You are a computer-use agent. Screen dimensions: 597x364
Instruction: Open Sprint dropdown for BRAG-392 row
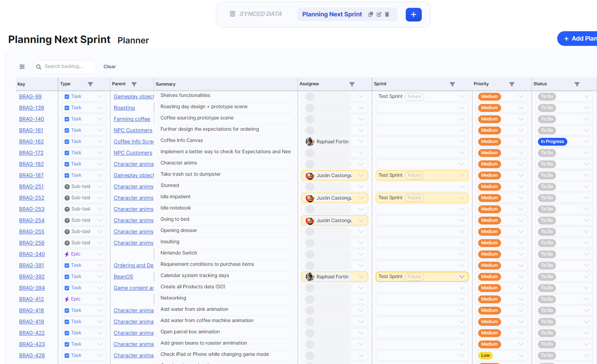(x=461, y=277)
